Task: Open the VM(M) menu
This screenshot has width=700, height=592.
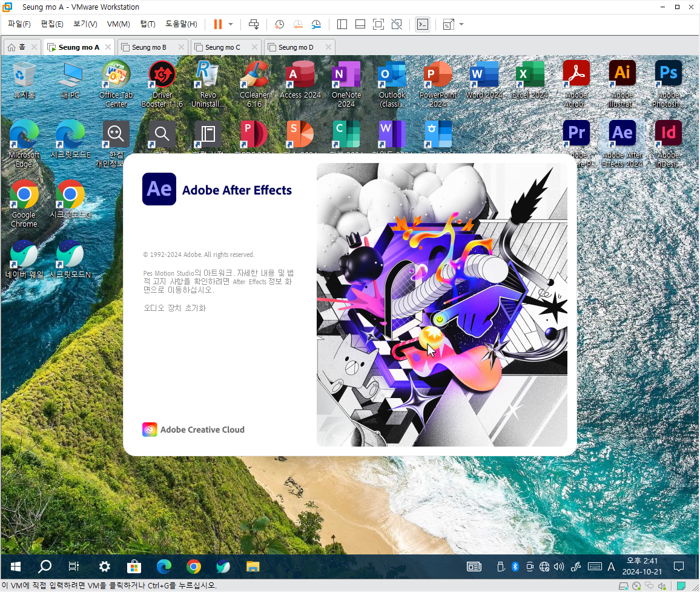Action: click(118, 24)
